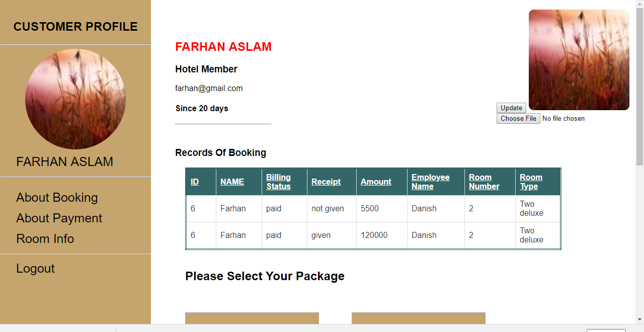Click the Amount column header

coord(376,182)
